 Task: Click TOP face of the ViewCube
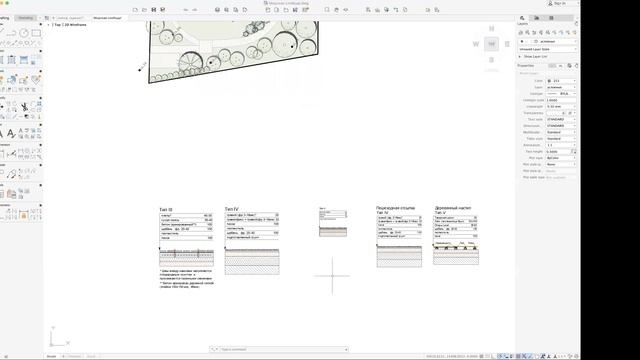click(x=491, y=44)
